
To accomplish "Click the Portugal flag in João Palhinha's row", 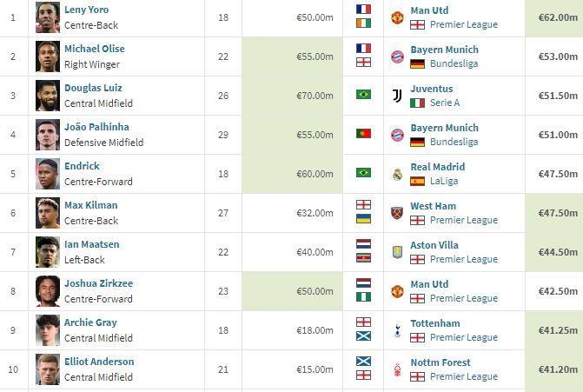I will [x=363, y=134].
